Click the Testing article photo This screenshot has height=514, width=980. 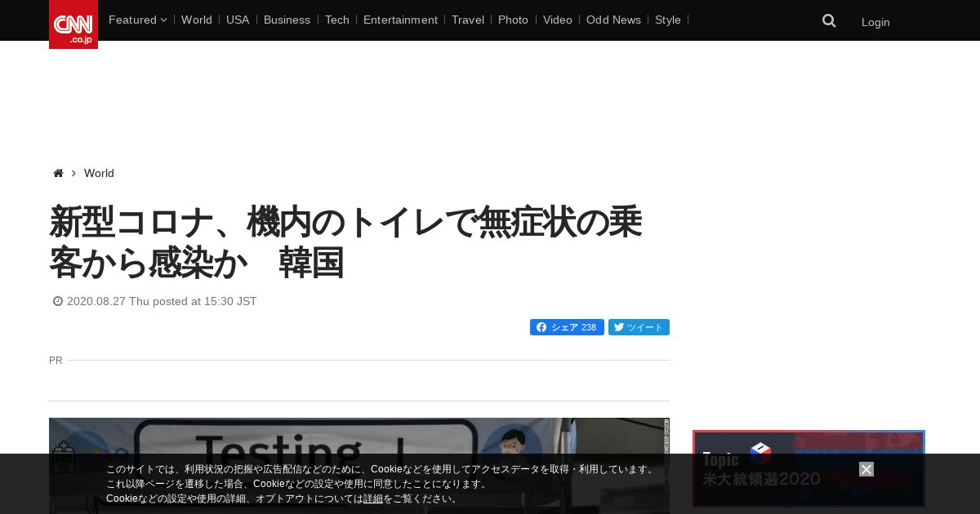pyautogui.click(x=359, y=466)
